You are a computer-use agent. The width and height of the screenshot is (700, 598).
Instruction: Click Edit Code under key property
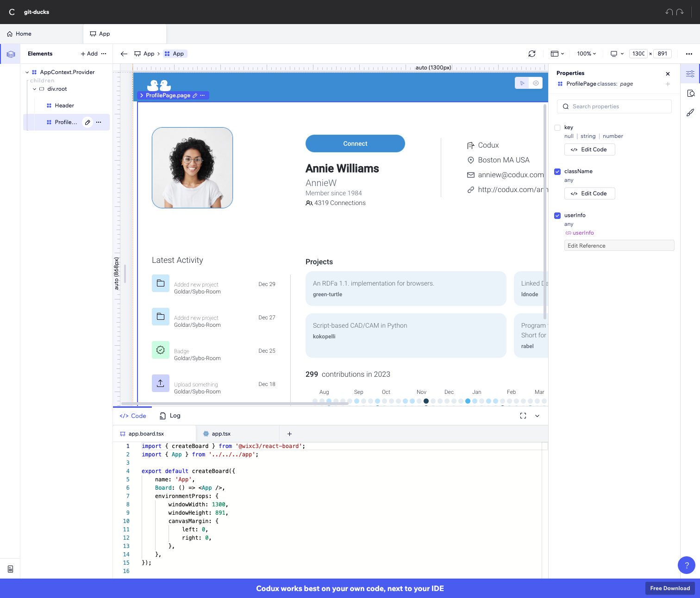(589, 149)
